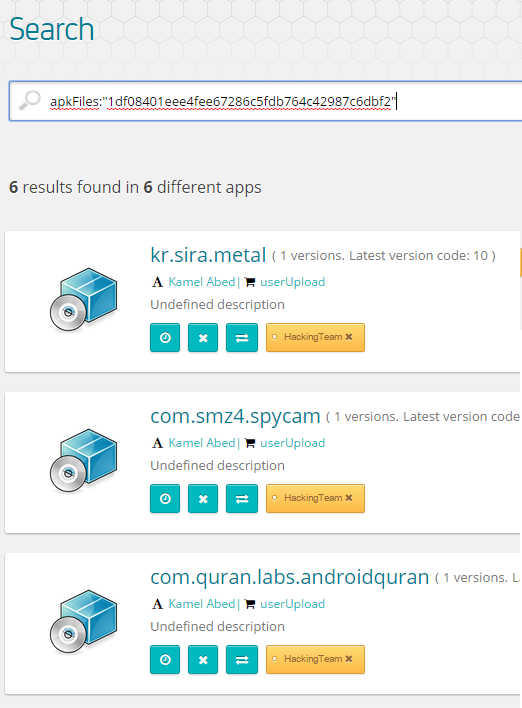Click the clock icon button for com.smz4.spycam
The height and width of the screenshot is (708, 522).
[165, 498]
